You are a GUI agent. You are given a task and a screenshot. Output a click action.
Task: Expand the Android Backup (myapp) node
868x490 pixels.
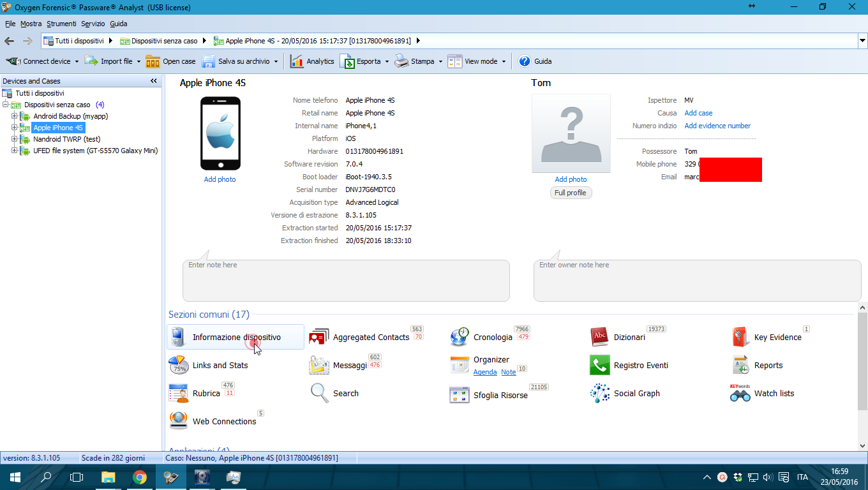click(15, 116)
